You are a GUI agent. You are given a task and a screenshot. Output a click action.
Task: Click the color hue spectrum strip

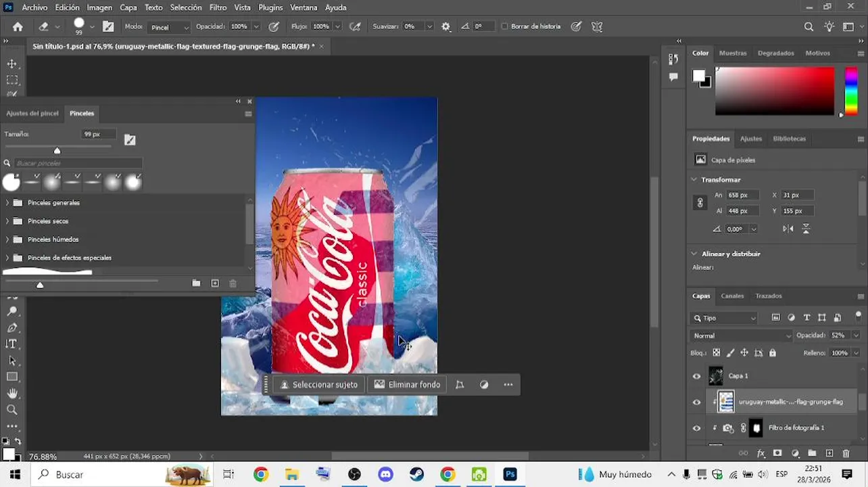(x=851, y=90)
